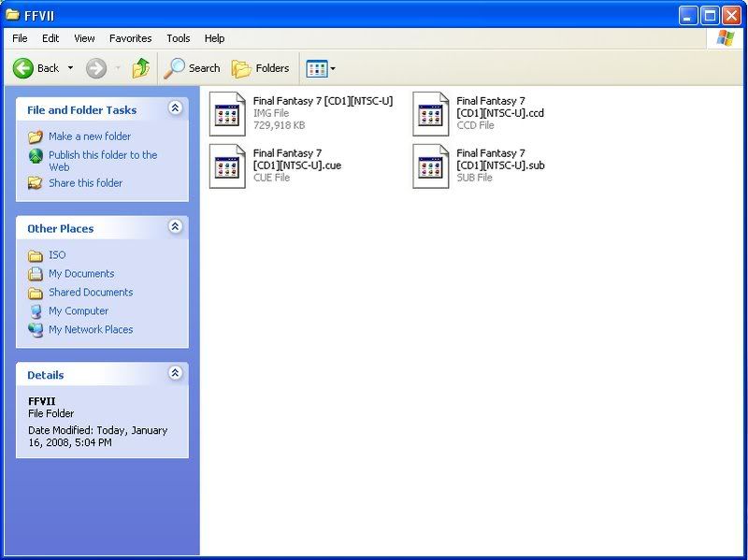Click the Search magnifier toolbar button
Screen dimensions: 748x560
coord(192,68)
